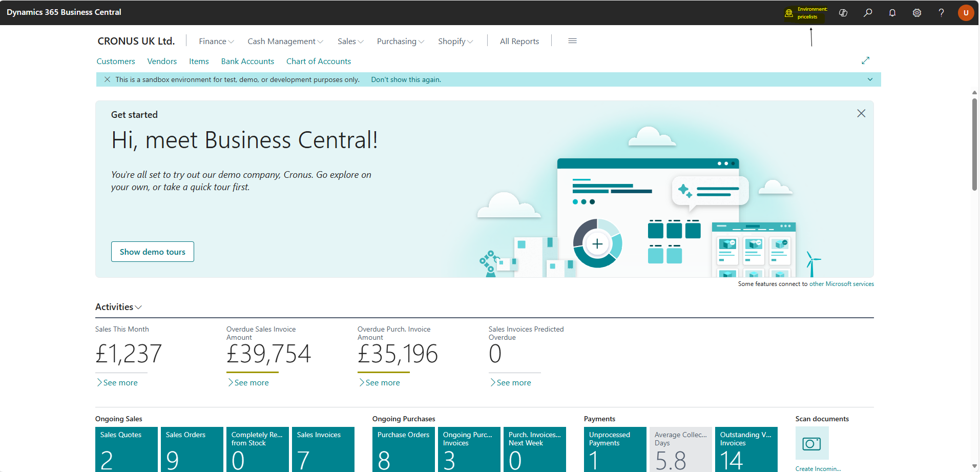980x472 pixels.
Task: Click the Dynamics 365 Business Central title
Action: pyautogui.click(x=64, y=12)
